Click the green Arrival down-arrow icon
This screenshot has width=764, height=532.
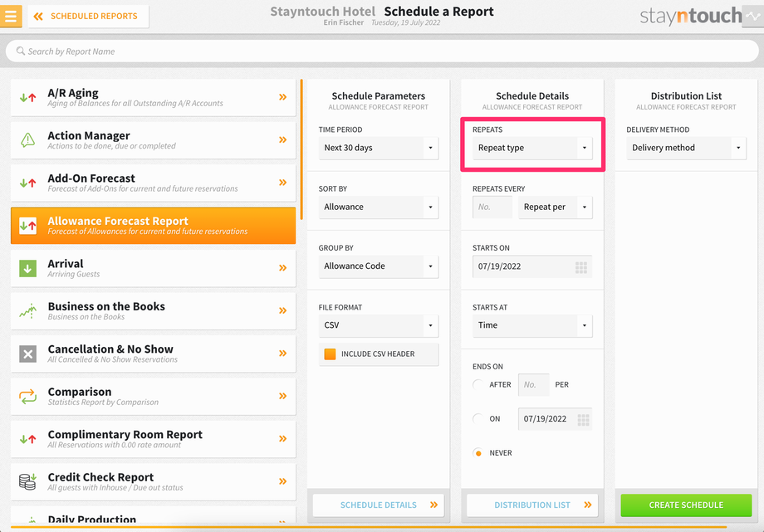[x=27, y=268]
